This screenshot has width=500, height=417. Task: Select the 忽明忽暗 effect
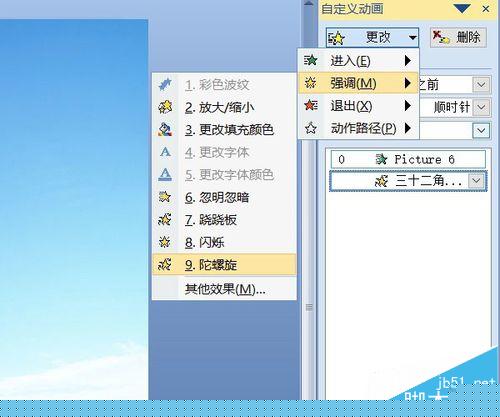click(x=224, y=197)
